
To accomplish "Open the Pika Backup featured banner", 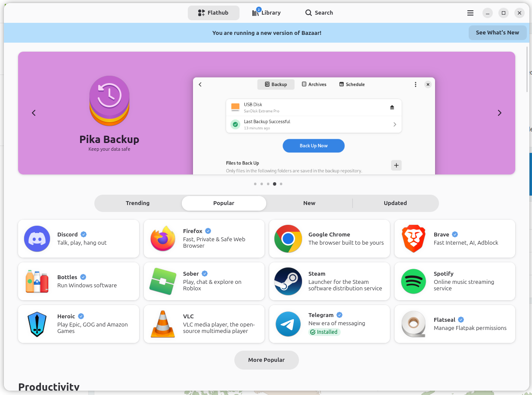I will click(109, 114).
